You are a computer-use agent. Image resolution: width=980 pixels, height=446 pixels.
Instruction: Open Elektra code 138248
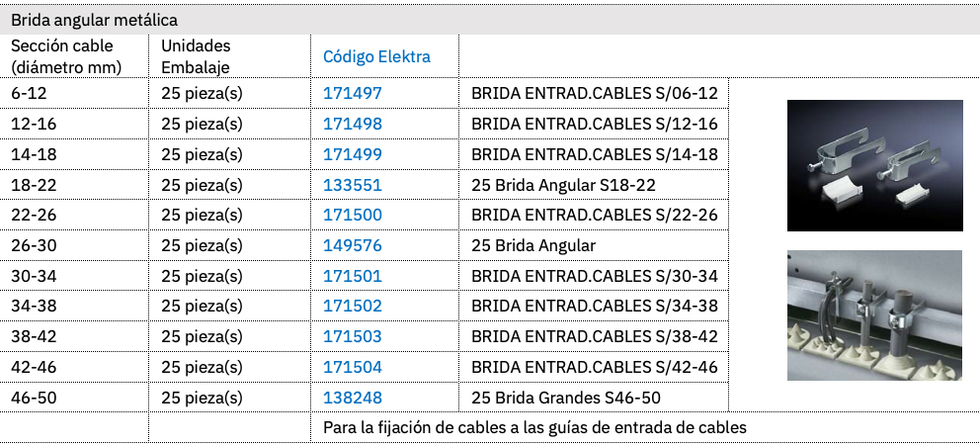[x=352, y=399]
